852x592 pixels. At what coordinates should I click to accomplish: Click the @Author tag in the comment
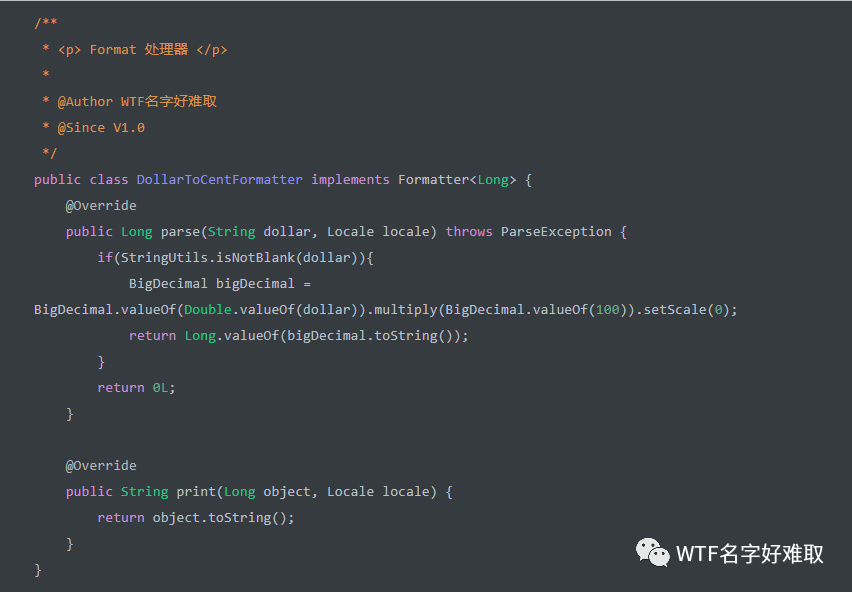[x=85, y=102]
